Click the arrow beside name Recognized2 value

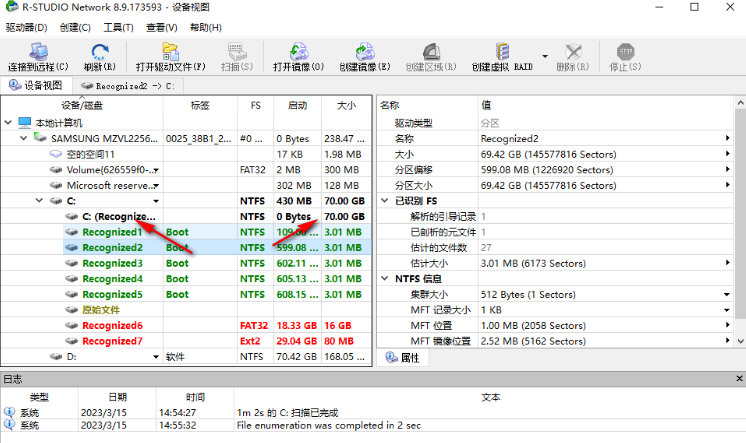(x=727, y=138)
